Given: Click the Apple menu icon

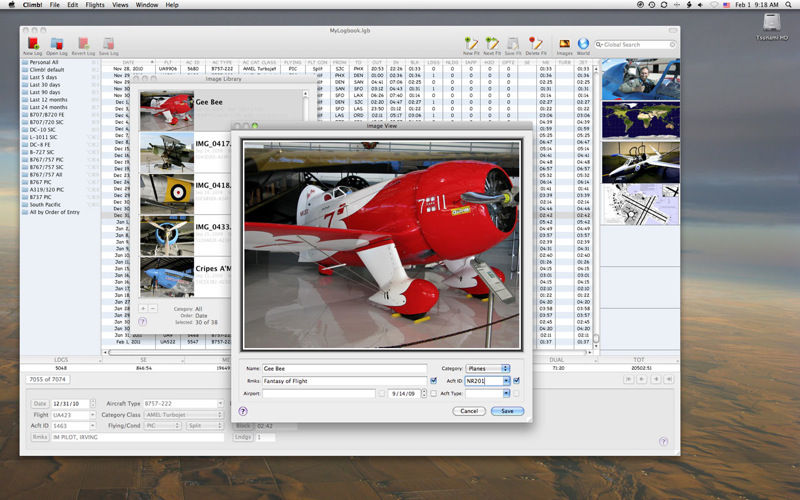Looking at the screenshot, I should pyautogui.click(x=12, y=5).
